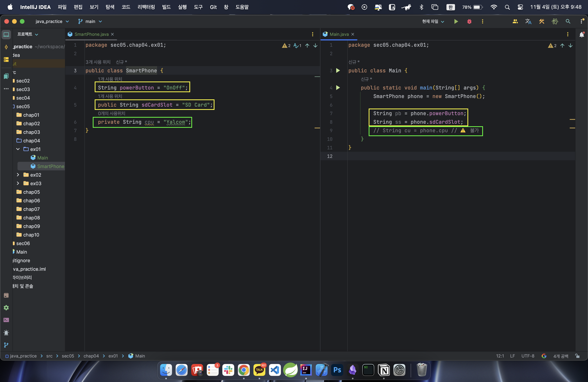Open the Commit tool window icon
This screenshot has width=588, height=382.
6,47
